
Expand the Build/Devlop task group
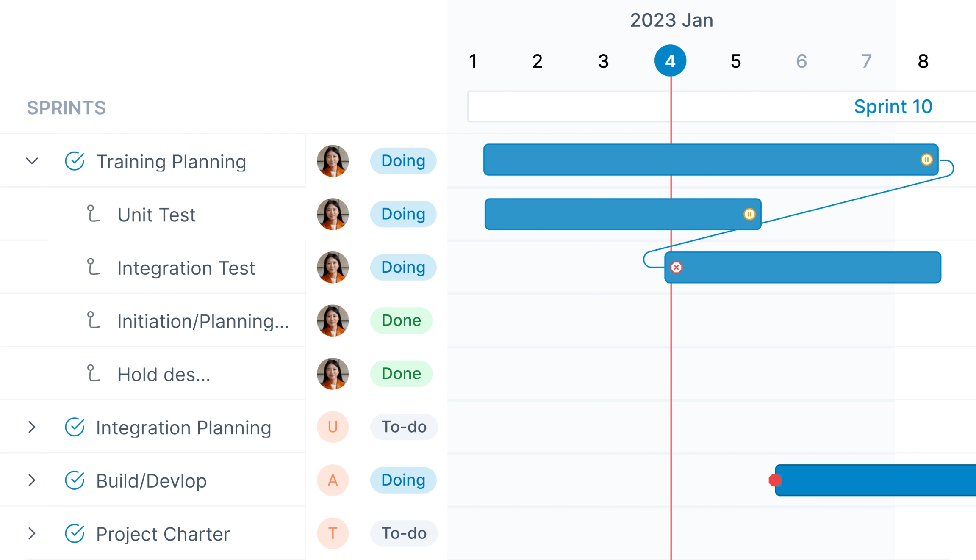(31, 480)
